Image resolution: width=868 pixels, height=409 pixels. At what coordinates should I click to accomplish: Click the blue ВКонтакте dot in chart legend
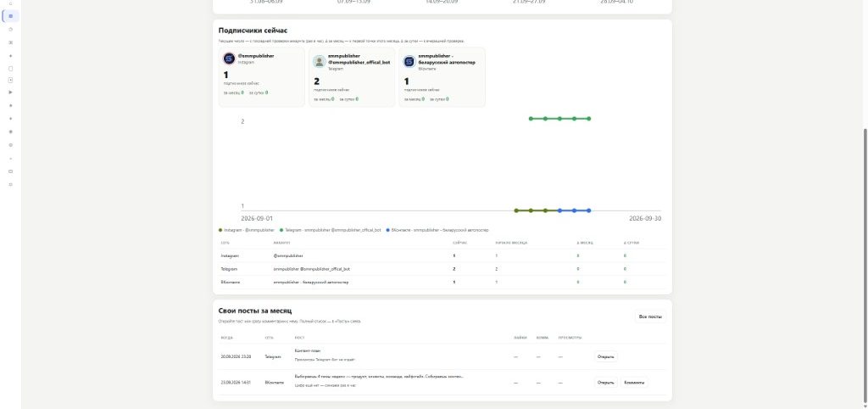(388, 229)
